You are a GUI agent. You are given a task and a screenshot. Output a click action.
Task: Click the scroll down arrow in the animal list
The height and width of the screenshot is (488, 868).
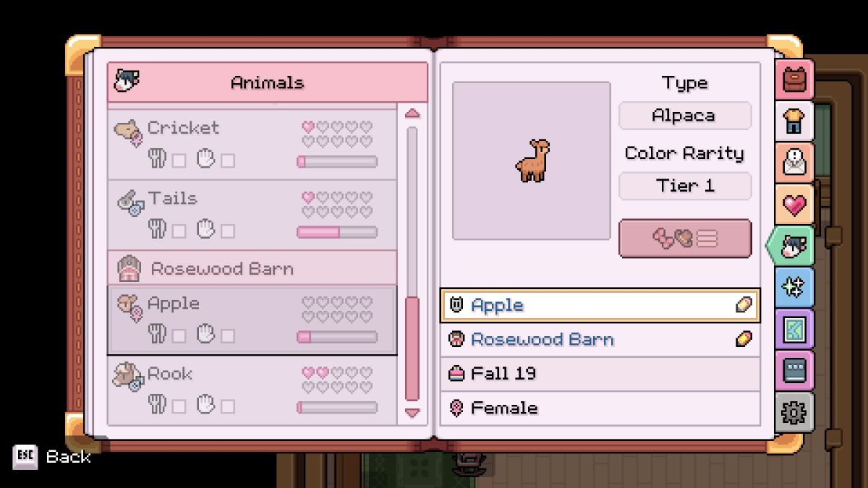pos(412,413)
